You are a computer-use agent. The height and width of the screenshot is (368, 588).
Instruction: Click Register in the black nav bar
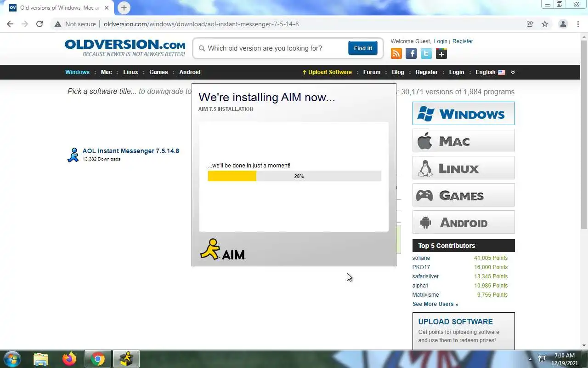pos(427,72)
